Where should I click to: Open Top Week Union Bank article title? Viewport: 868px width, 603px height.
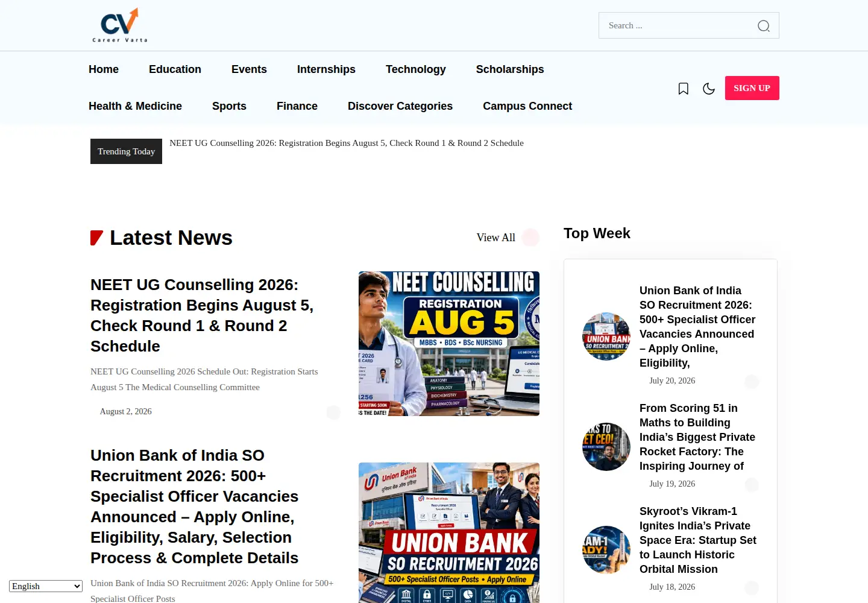click(697, 327)
